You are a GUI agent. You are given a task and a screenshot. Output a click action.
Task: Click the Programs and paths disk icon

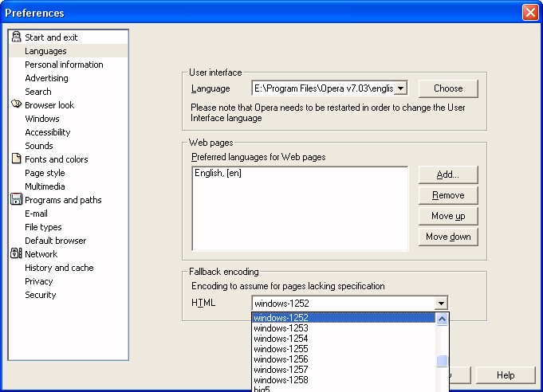tap(17, 200)
